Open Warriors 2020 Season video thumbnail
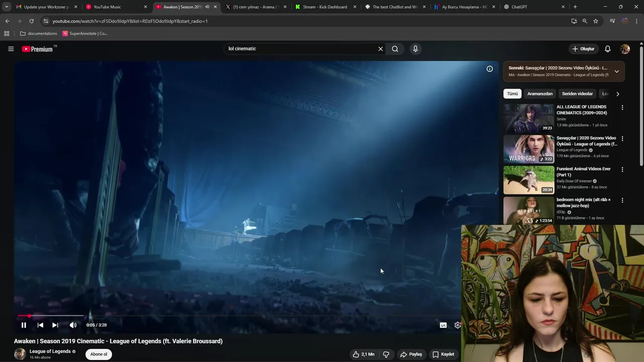The height and width of the screenshot is (362, 644). click(x=529, y=149)
